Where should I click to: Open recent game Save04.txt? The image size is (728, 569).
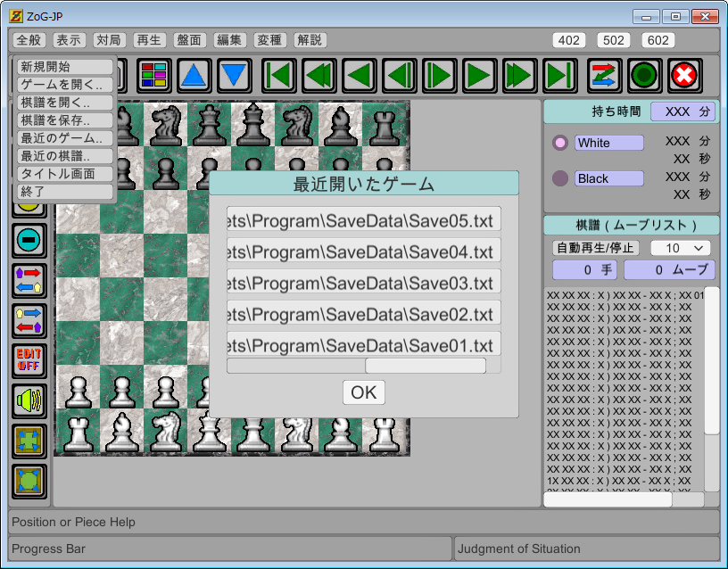coord(363,250)
